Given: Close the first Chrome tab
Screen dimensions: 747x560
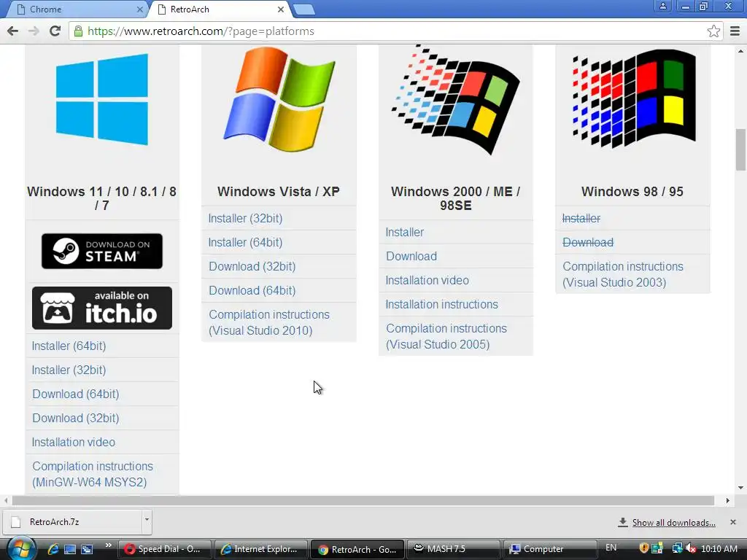Looking at the screenshot, I should 139,9.
